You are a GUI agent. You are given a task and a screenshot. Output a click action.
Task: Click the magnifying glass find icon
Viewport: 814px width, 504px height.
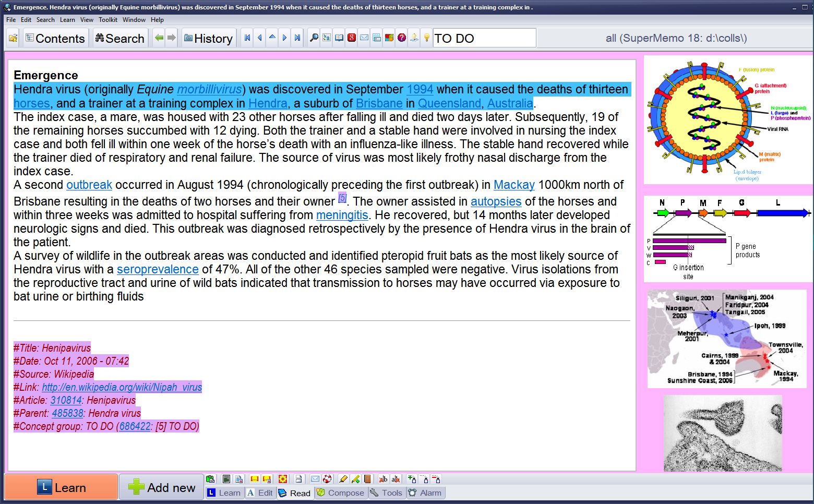pyautogui.click(x=314, y=38)
